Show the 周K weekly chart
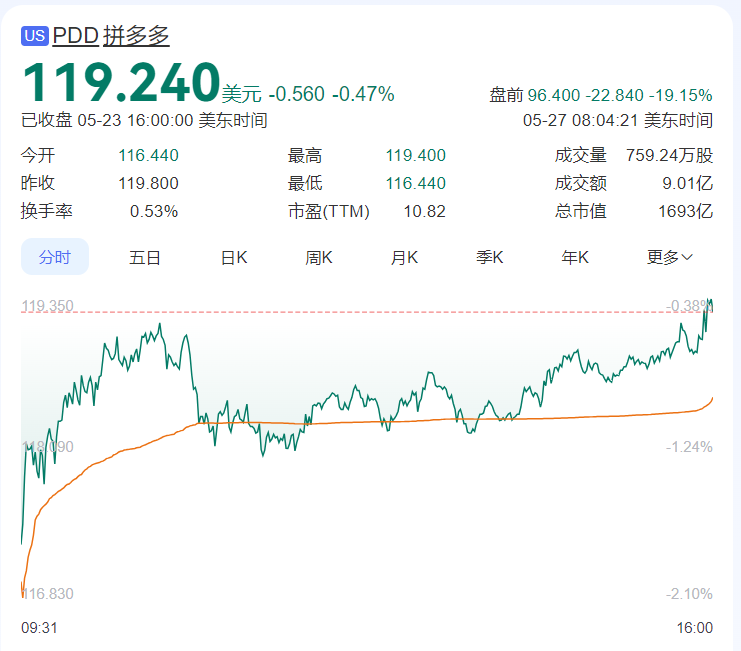741x651 pixels. [x=319, y=257]
